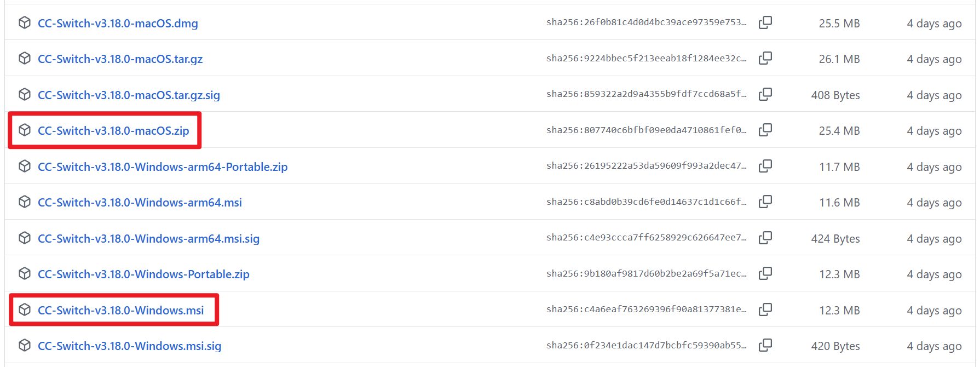The width and height of the screenshot is (980, 367).
Task: Download CC-Switch-v3.18.0-macOS.dmg
Action: pyautogui.click(x=118, y=23)
